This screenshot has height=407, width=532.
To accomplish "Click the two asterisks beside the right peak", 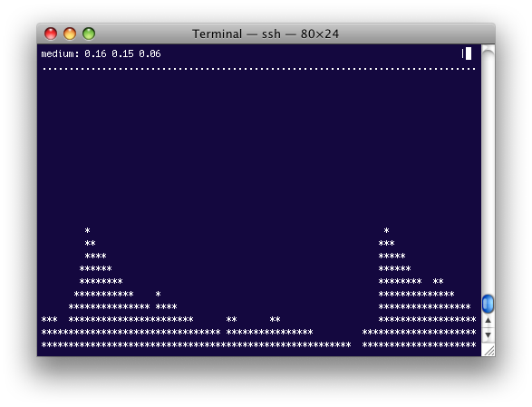I will click(439, 281).
